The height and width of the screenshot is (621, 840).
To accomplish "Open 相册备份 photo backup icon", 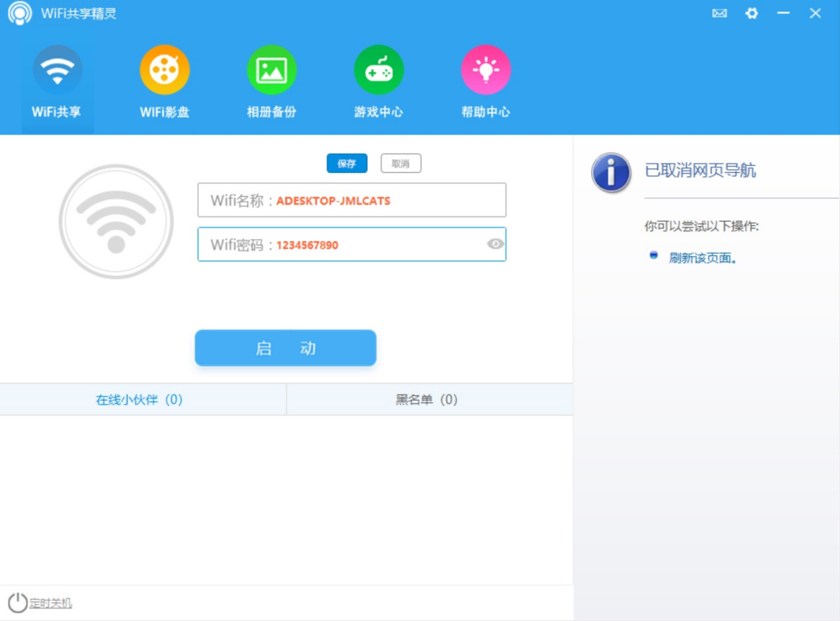I will pyautogui.click(x=272, y=71).
